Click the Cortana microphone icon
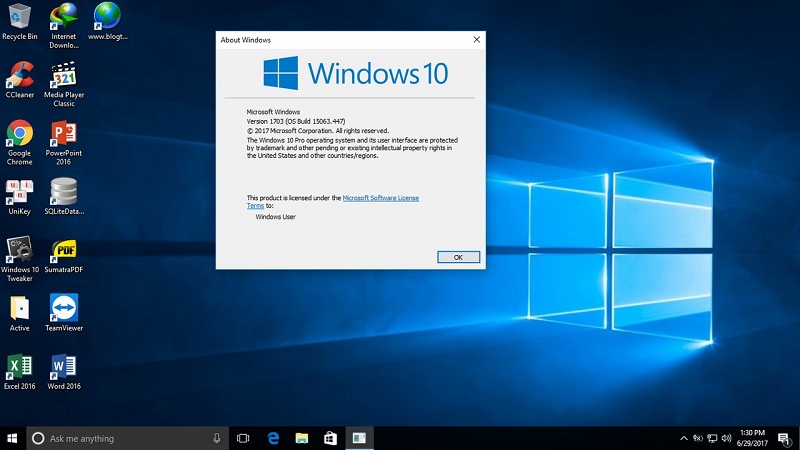 [x=217, y=438]
